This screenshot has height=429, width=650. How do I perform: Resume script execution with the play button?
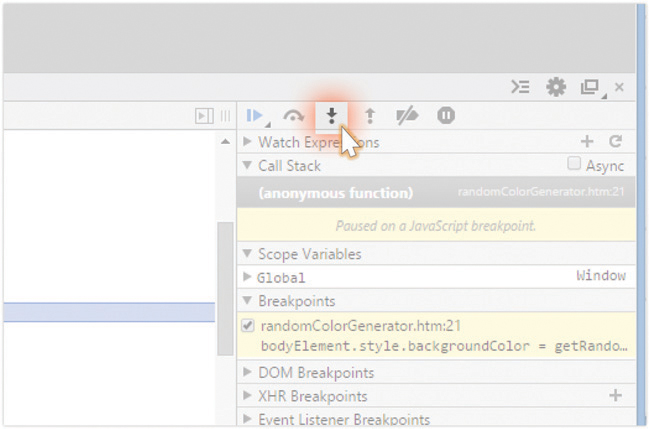(x=254, y=116)
